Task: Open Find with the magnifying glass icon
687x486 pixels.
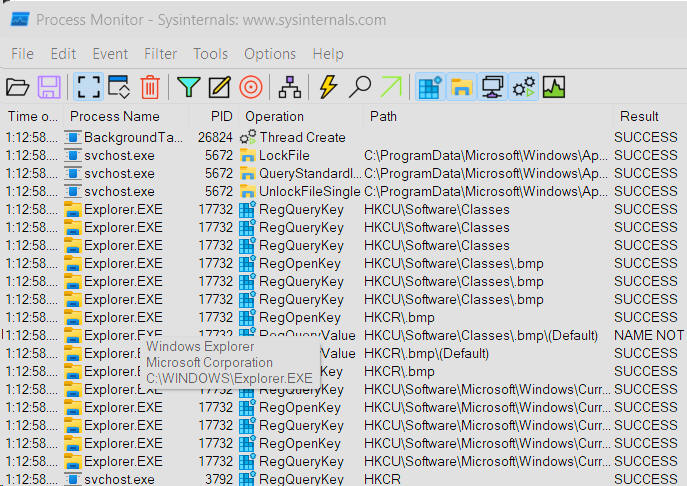Action: coord(360,86)
